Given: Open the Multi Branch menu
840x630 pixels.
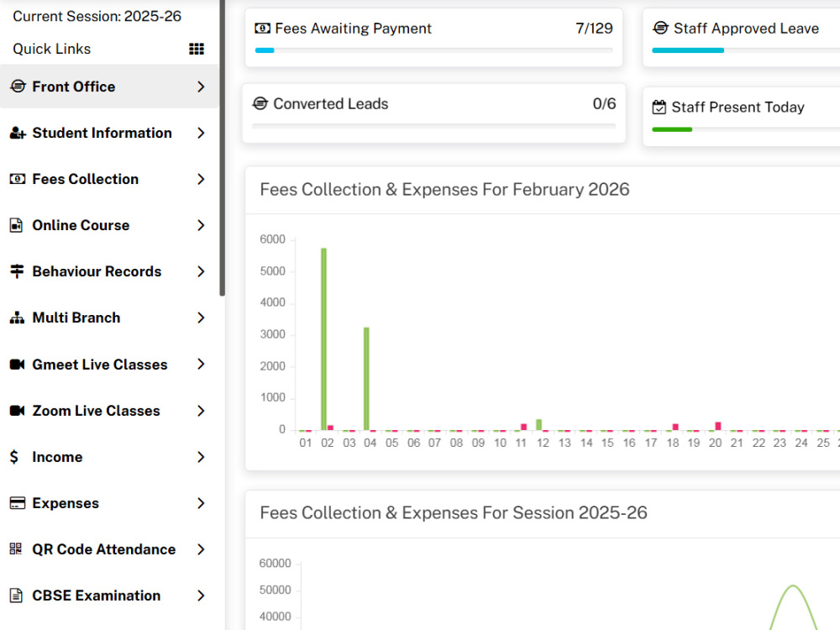Looking at the screenshot, I should coord(108,318).
